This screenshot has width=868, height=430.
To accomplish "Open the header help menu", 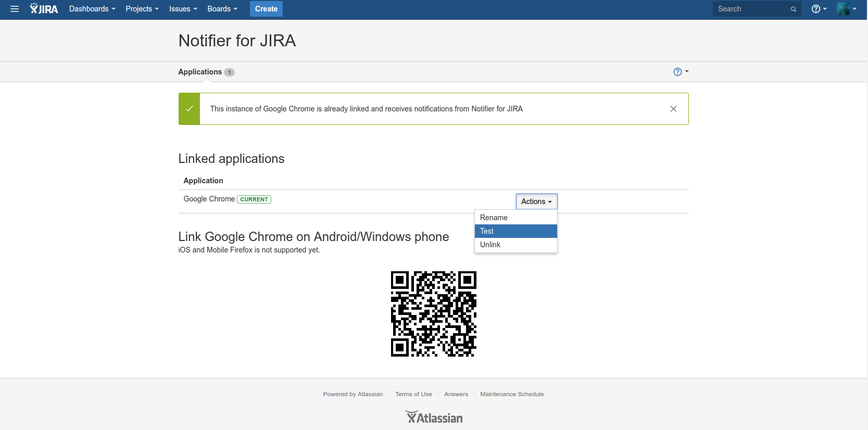I will click(x=819, y=9).
